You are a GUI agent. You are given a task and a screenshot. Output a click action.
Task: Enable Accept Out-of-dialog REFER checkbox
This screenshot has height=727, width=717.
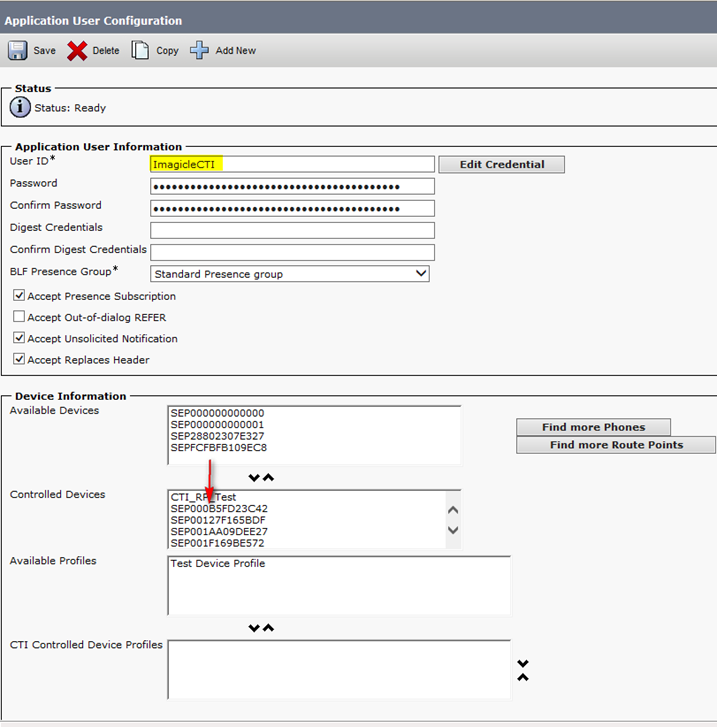[19, 318]
